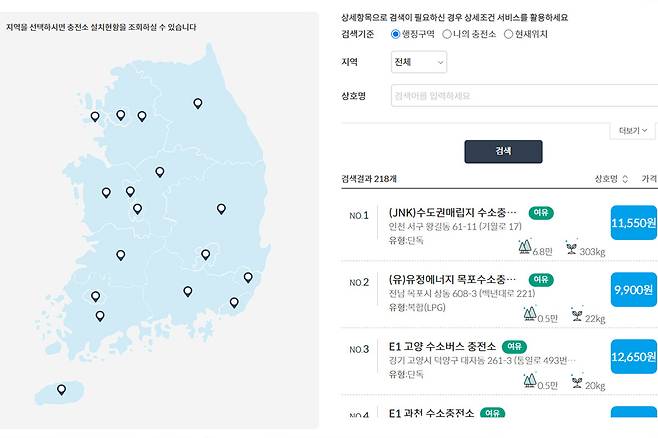Click the 11,550원 price button
The image size is (658, 438).
633,222
